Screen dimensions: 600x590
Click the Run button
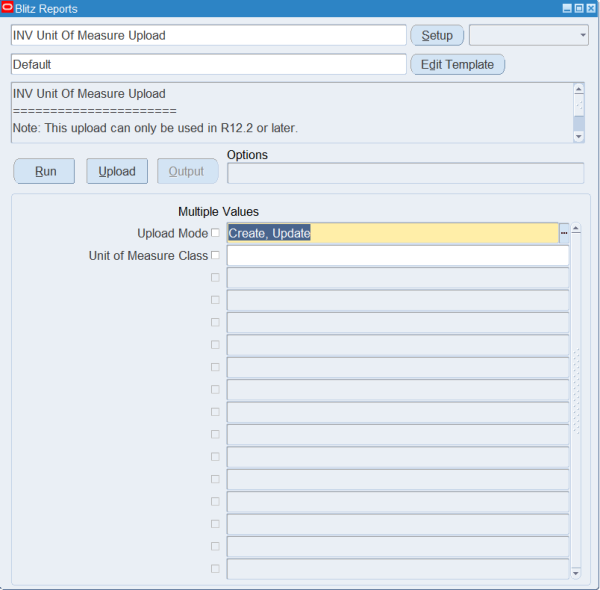[44, 171]
